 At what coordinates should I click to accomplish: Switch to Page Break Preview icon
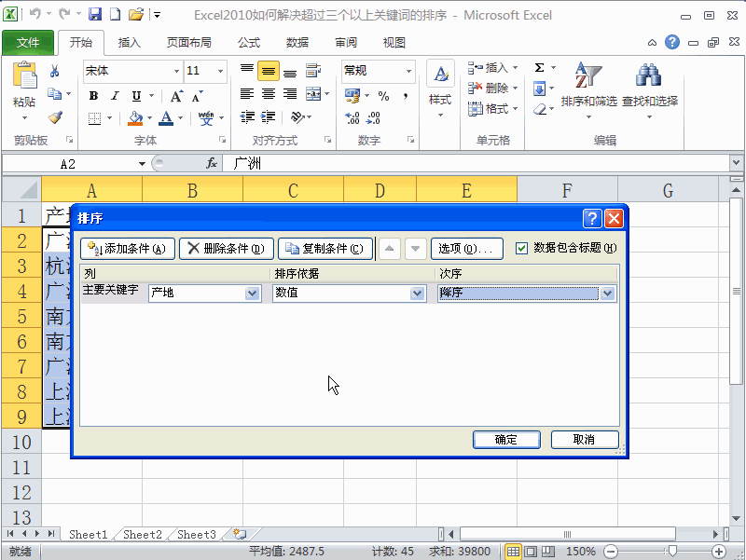click(547, 552)
